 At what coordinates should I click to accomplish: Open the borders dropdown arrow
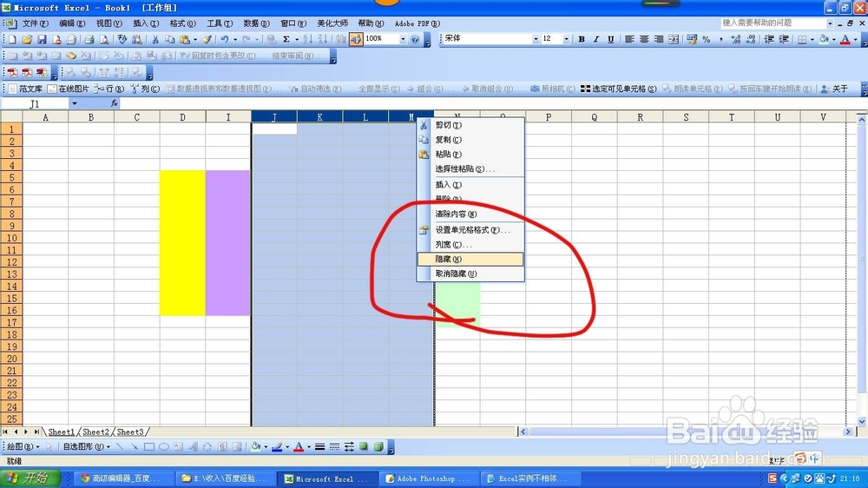coord(812,39)
